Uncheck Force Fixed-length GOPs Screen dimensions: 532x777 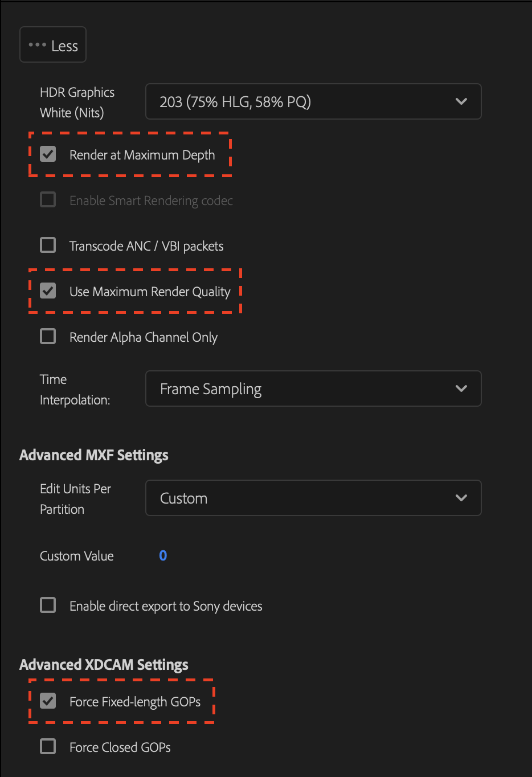[x=48, y=701]
